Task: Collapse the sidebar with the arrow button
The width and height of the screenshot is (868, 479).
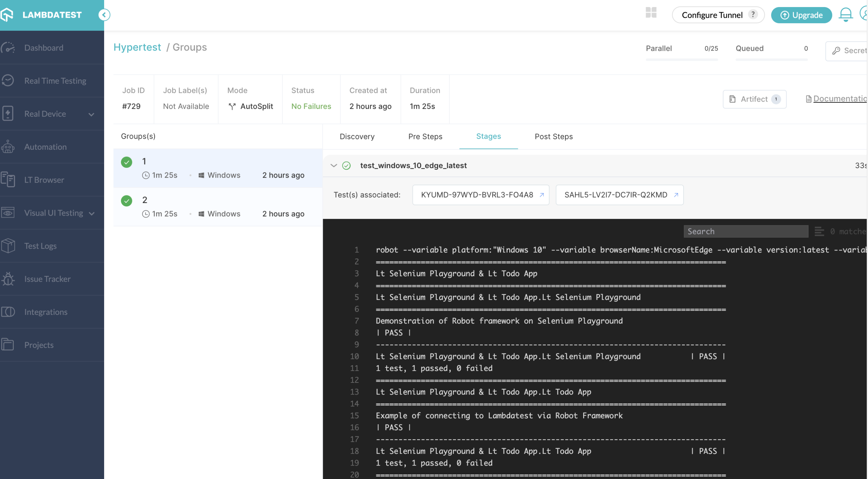Action: [x=104, y=15]
